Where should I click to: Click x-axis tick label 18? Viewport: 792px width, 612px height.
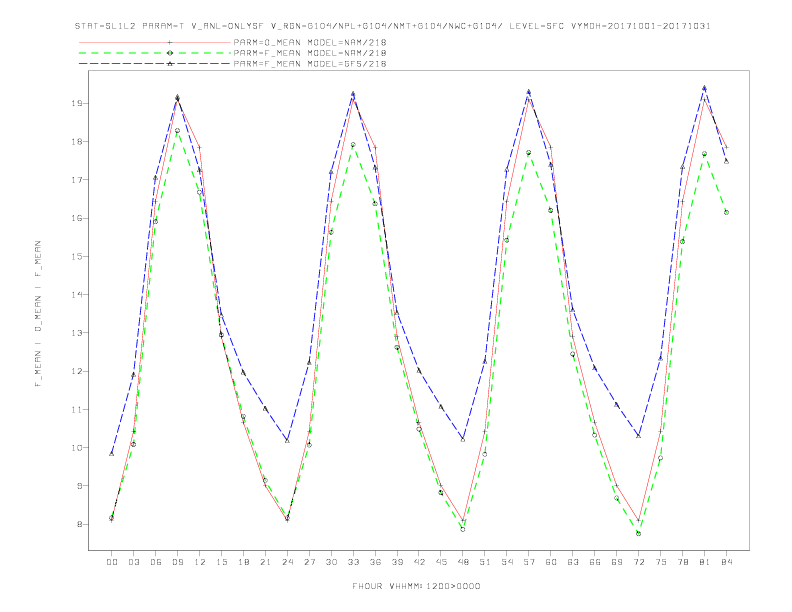[243, 562]
